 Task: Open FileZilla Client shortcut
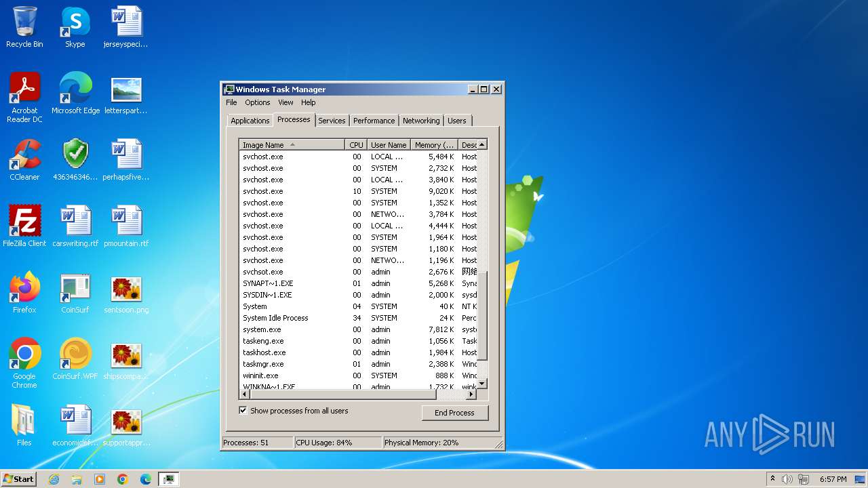pos(24,226)
